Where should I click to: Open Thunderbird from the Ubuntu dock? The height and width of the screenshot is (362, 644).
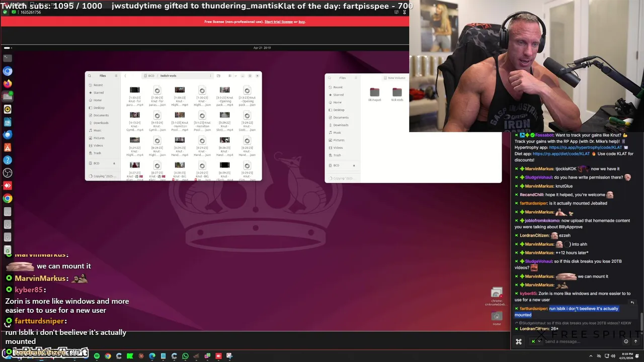pyautogui.click(x=8, y=135)
